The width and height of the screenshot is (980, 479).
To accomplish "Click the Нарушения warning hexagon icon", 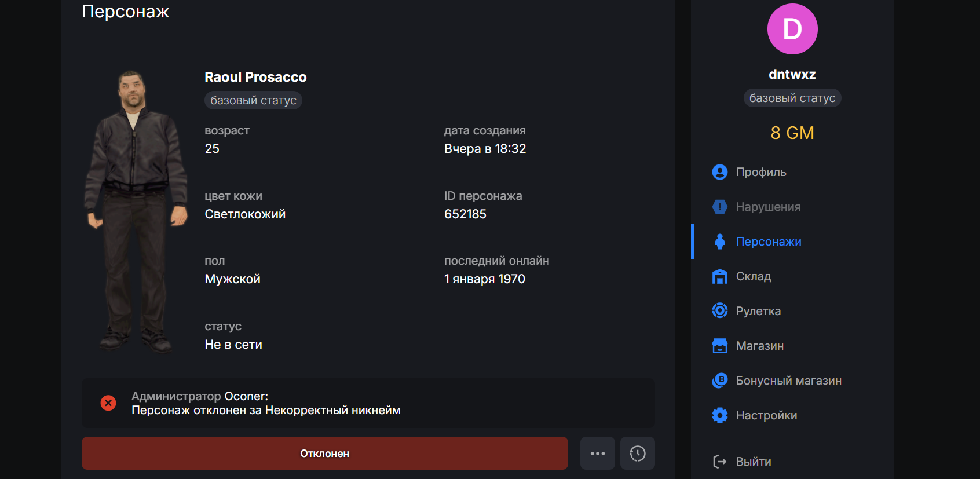I will tap(719, 207).
